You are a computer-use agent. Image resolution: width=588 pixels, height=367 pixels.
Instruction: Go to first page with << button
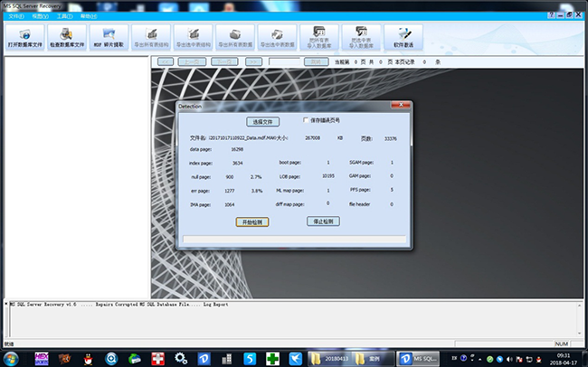166,61
